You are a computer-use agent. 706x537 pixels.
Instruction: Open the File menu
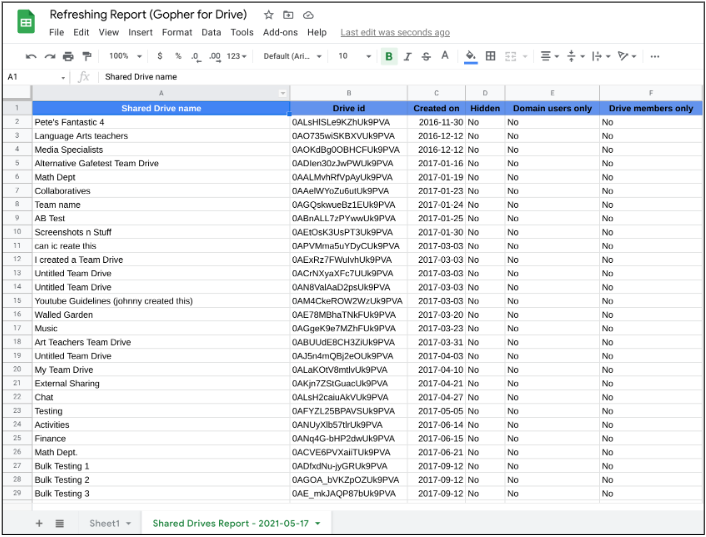click(x=56, y=32)
